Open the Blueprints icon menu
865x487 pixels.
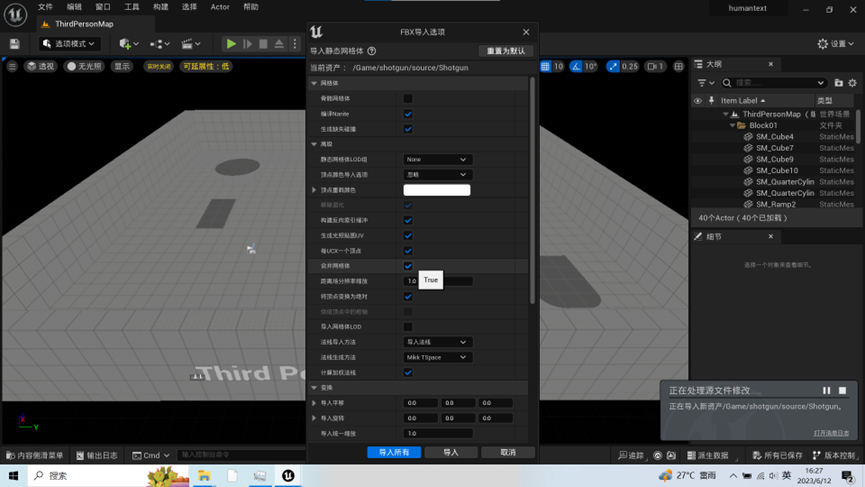160,44
